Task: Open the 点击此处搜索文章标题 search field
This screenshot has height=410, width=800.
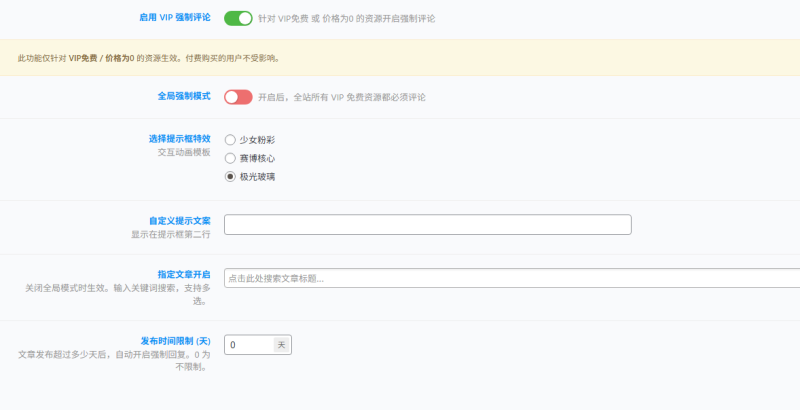Action: pyautogui.click(x=512, y=278)
